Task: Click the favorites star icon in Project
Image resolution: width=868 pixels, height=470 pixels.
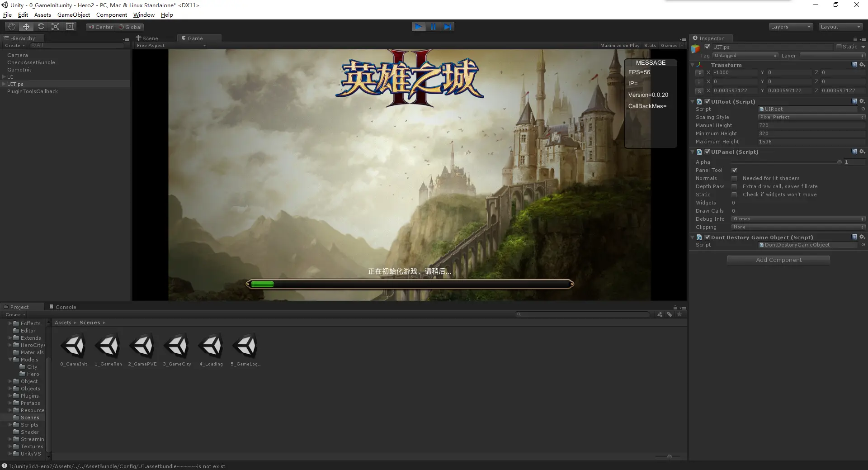Action: tap(679, 314)
